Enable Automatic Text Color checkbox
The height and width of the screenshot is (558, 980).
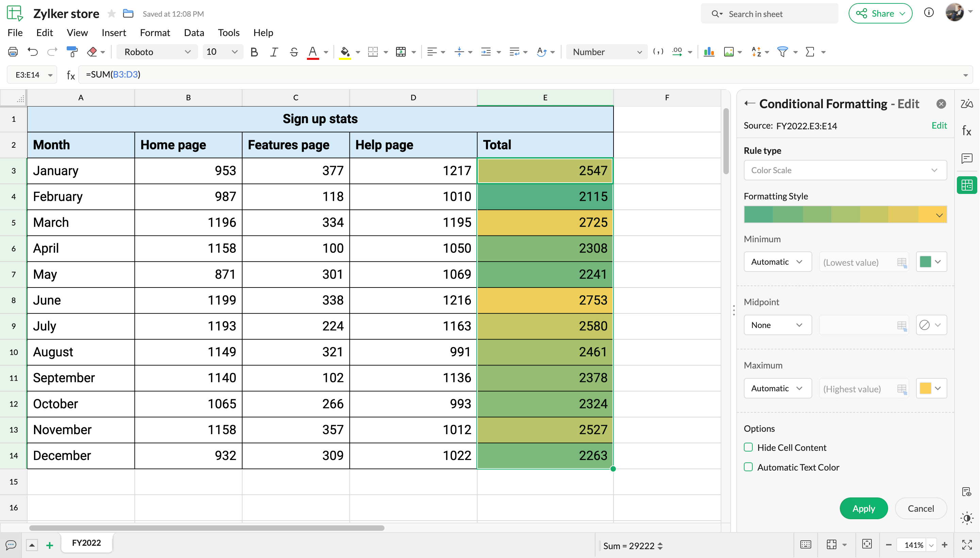coord(748,467)
